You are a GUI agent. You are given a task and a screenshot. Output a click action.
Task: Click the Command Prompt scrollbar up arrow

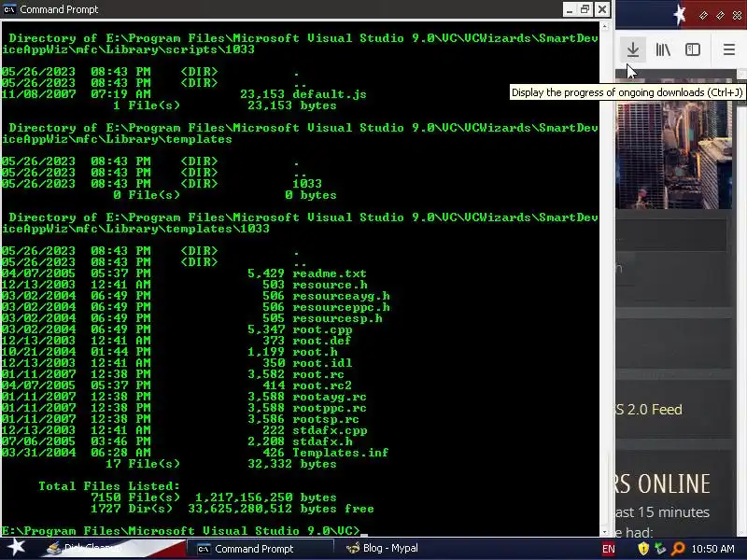point(605,26)
